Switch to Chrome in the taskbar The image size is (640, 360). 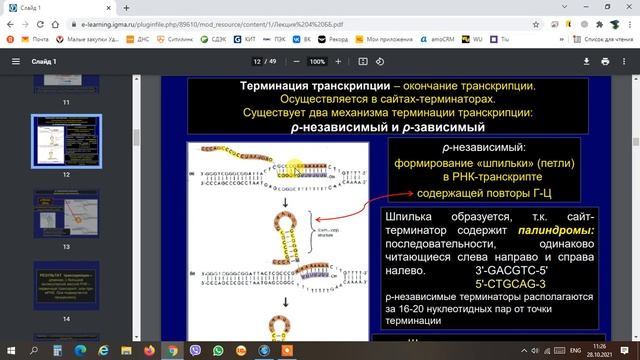172,351
